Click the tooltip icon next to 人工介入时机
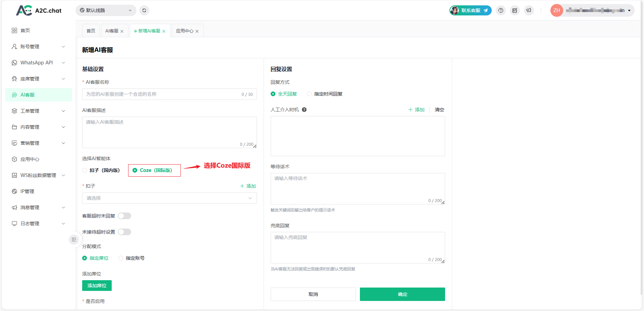The height and width of the screenshot is (311, 644). click(x=304, y=110)
